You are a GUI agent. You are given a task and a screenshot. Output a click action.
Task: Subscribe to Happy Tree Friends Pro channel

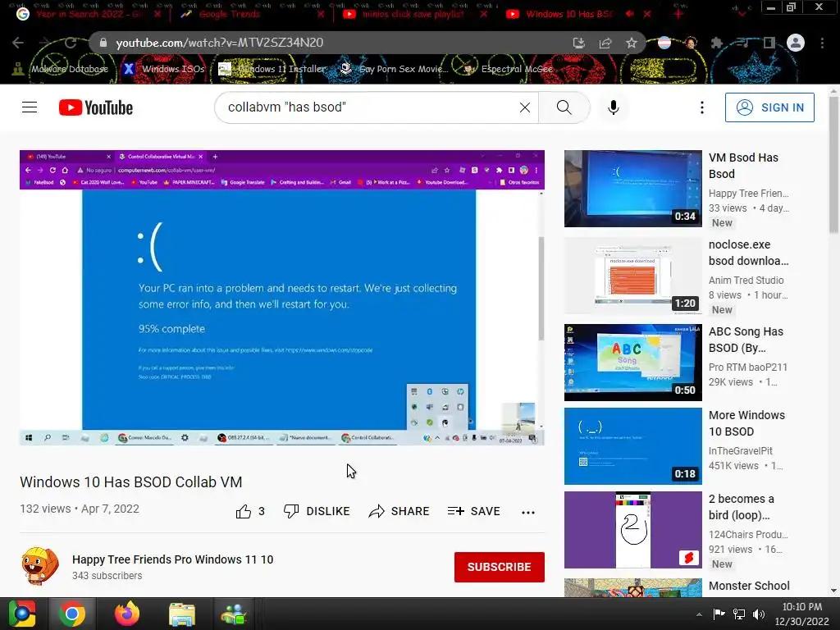pyautogui.click(x=500, y=567)
